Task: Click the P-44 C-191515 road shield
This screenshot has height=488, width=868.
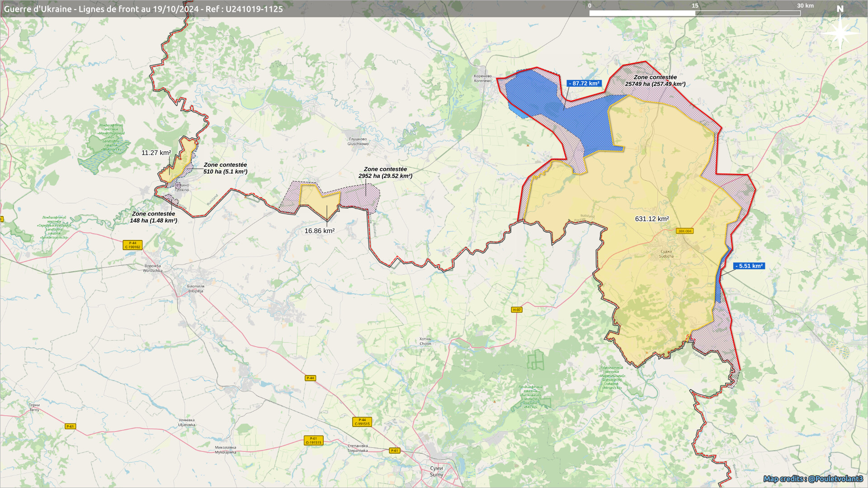Action: click(x=362, y=422)
